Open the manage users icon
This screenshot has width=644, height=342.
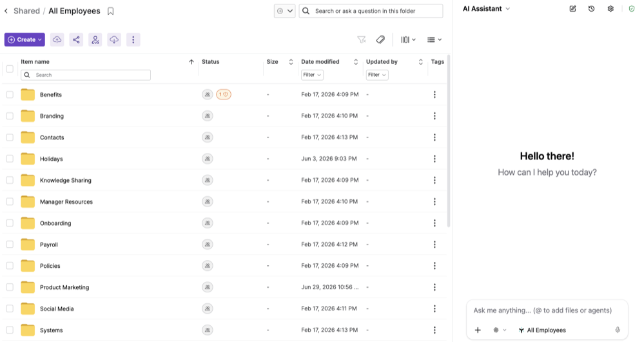tap(95, 40)
